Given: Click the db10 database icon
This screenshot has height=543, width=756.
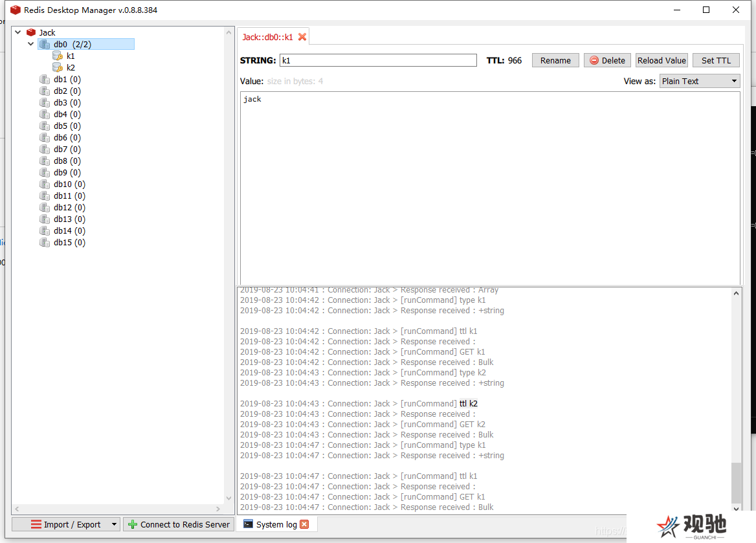Looking at the screenshot, I should [45, 184].
